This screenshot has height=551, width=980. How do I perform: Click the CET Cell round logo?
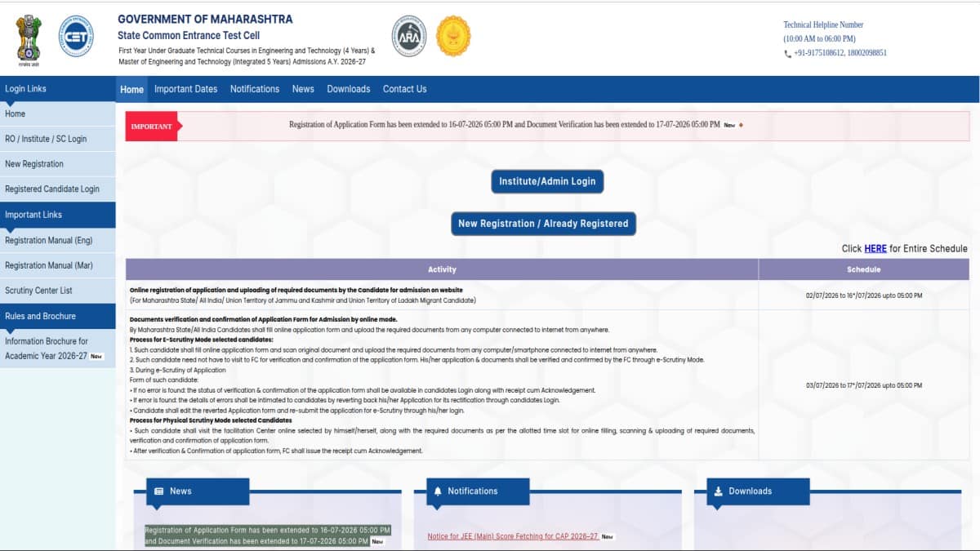(x=76, y=37)
